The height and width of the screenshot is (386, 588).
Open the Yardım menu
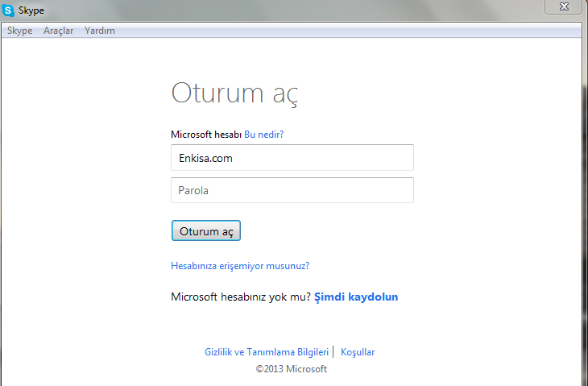click(100, 31)
